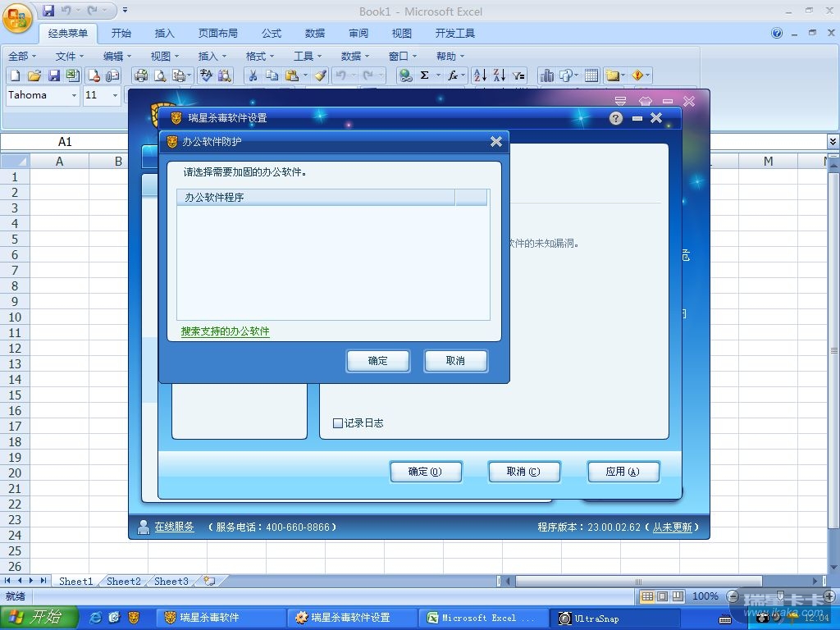Open the font size 11 dropdown
Screen dimensions: 840x630
tap(115, 95)
